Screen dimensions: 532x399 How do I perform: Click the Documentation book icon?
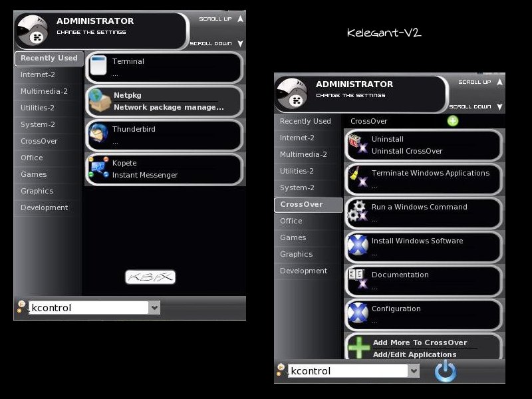tap(358, 279)
